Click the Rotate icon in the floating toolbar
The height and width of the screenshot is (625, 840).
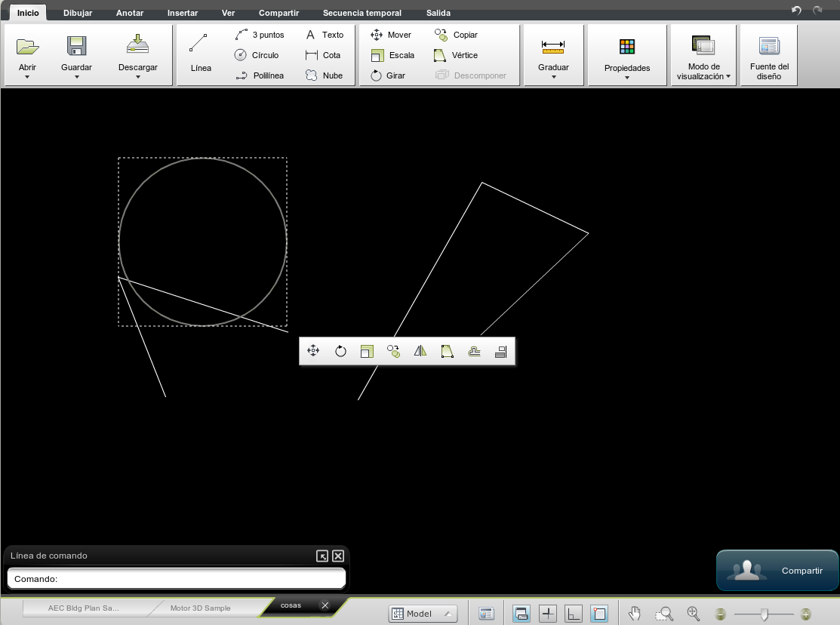tap(340, 350)
